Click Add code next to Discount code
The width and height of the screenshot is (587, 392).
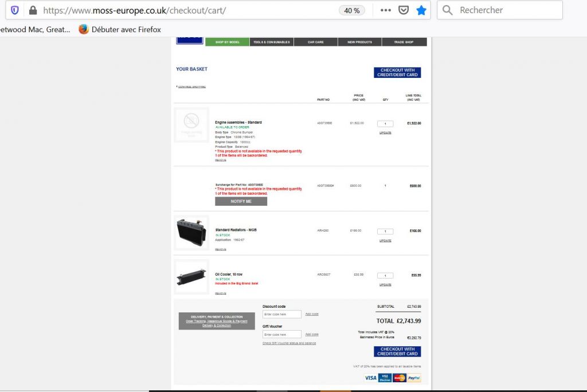click(x=312, y=314)
